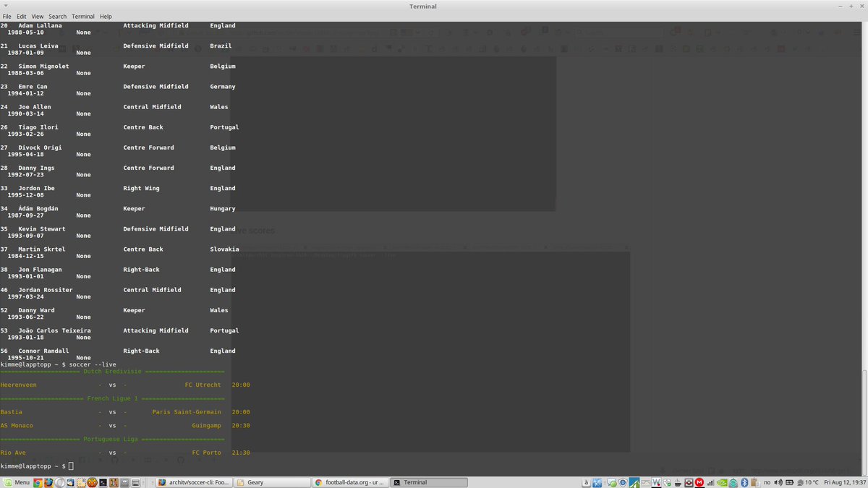The image size is (868, 488).
Task: Click 'FC Porto' team text
Action: [x=207, y=453]
